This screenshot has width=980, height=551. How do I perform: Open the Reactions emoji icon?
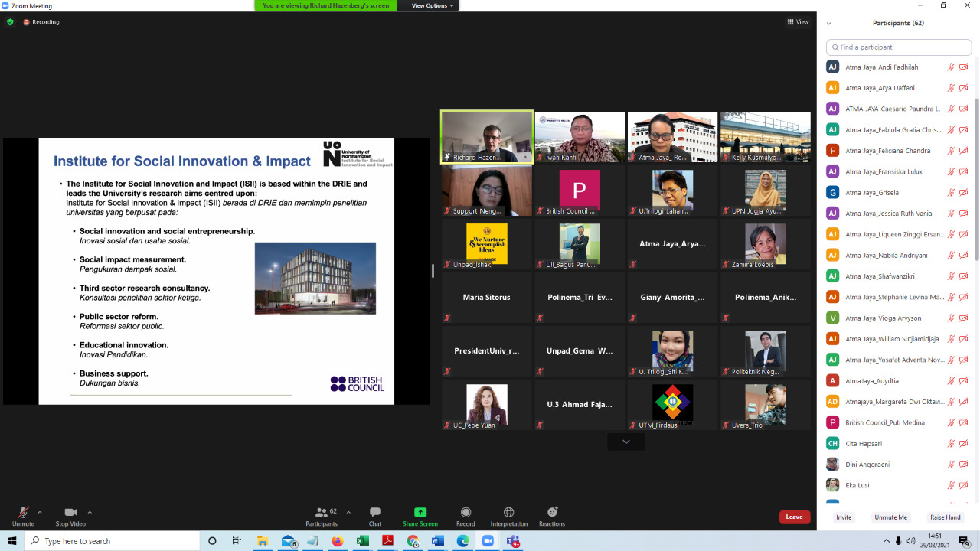552,512
